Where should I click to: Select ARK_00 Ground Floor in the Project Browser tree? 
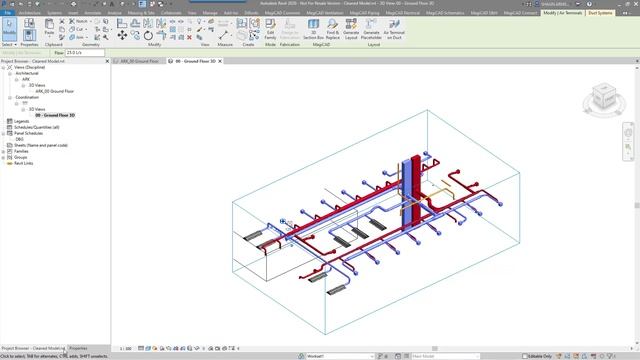(55, 91)
